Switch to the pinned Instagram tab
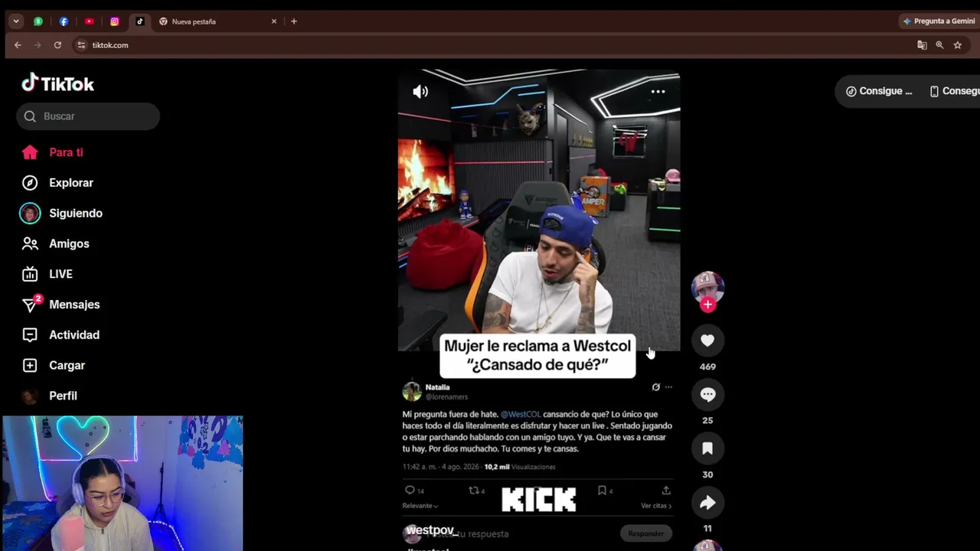 point(115,21)
